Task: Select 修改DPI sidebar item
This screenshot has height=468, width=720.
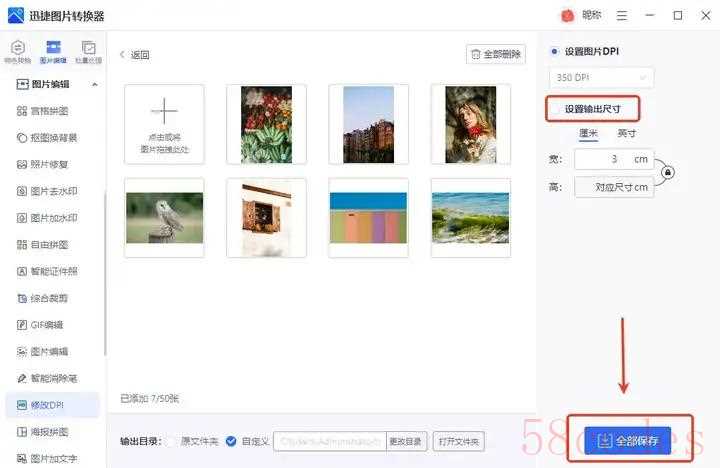Action: click(x=52, y=405)
